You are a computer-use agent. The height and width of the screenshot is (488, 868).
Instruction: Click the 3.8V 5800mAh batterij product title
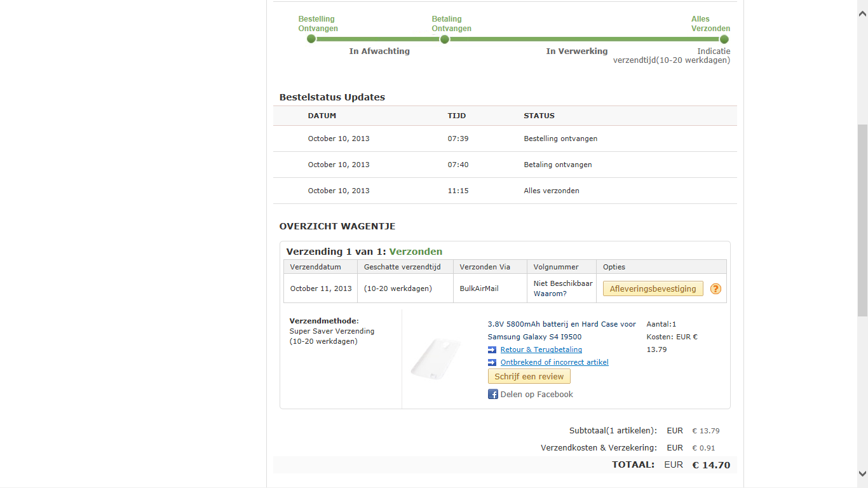[x=561, y=324]
